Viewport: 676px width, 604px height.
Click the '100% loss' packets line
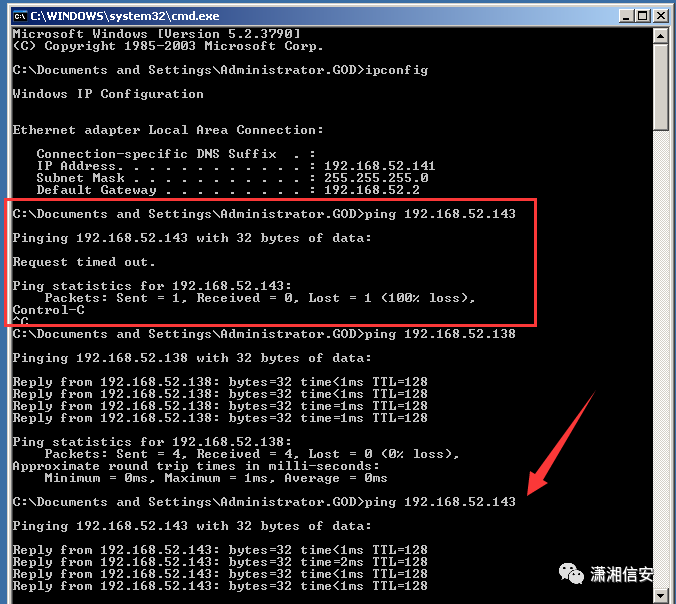coord(260,298)
